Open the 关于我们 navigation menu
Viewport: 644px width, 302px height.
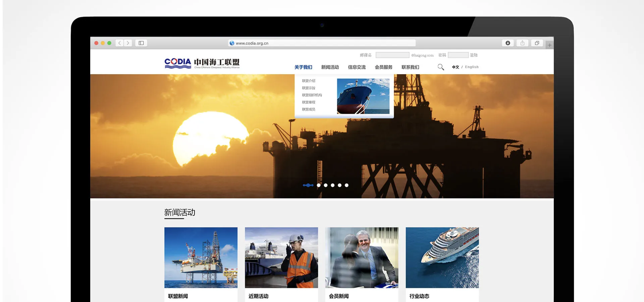pyautogui.click(x=303, y=67)
